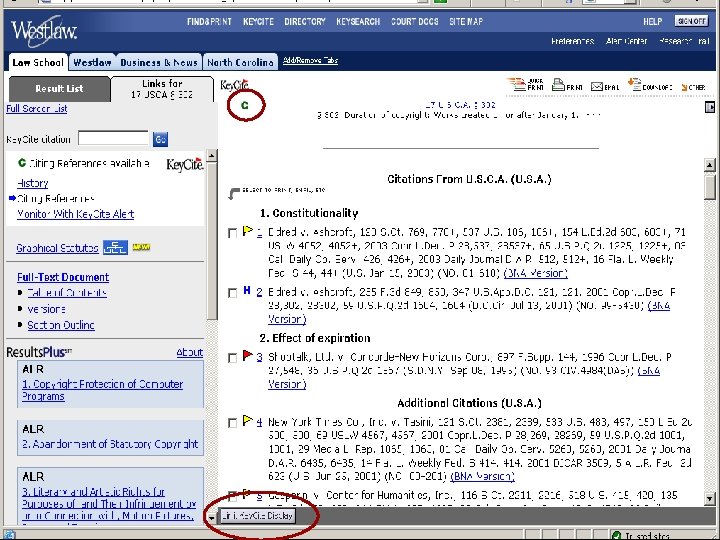Open COURT DOCS in top navigation

click(x=415, y=22)
